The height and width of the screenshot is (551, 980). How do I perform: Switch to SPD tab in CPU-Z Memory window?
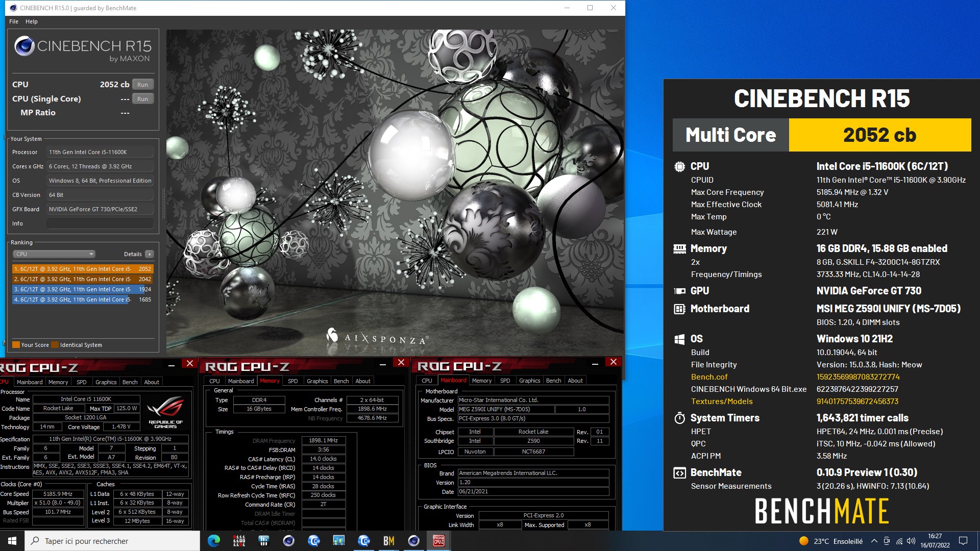292,381
